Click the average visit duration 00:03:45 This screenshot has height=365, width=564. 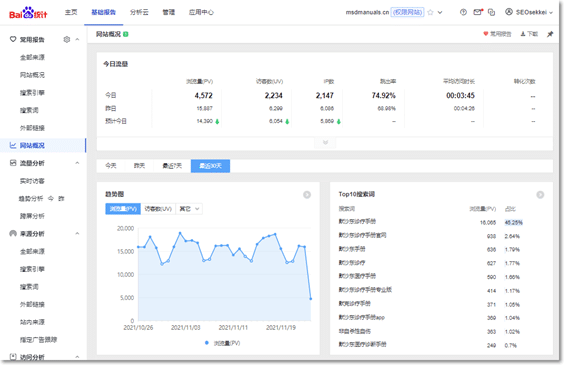(x=460, y=96)
